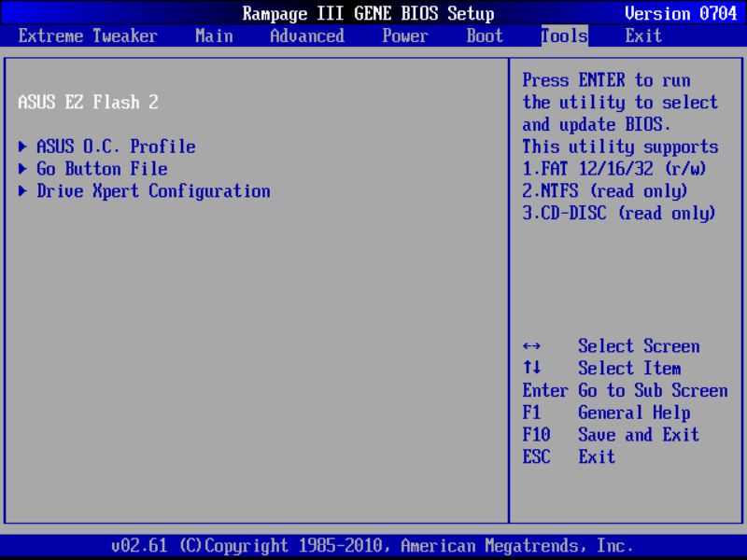Click the left-right arrows Select Screen icon
The image size is (747, 560).
531,346
